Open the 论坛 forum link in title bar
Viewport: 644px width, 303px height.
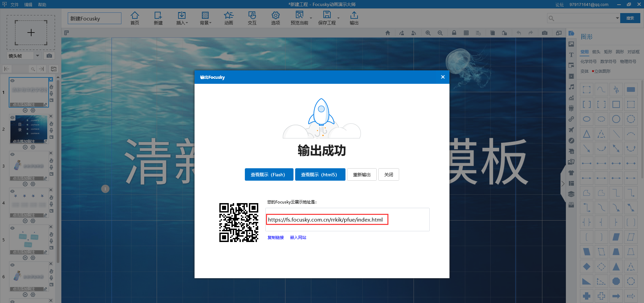(559, 5)
